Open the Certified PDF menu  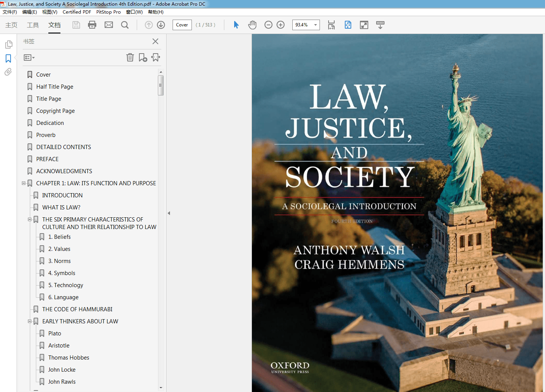point(77,12)
